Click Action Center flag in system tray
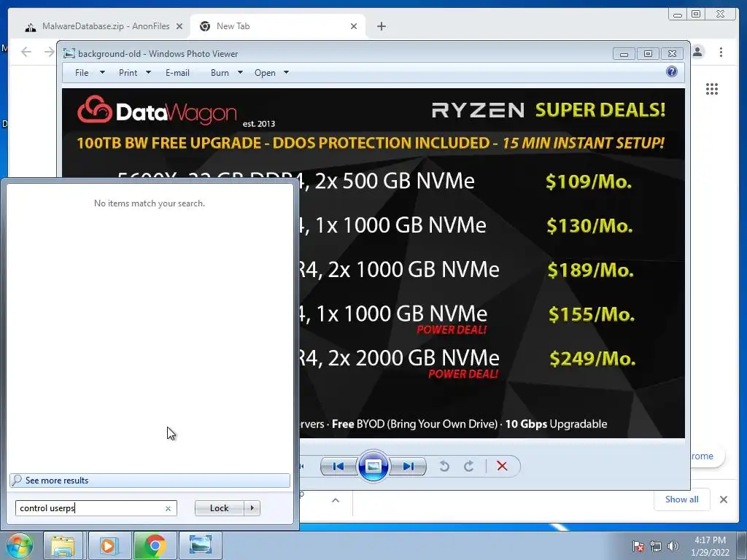Viewport: 747px width, 560px height. coord(638,546)
